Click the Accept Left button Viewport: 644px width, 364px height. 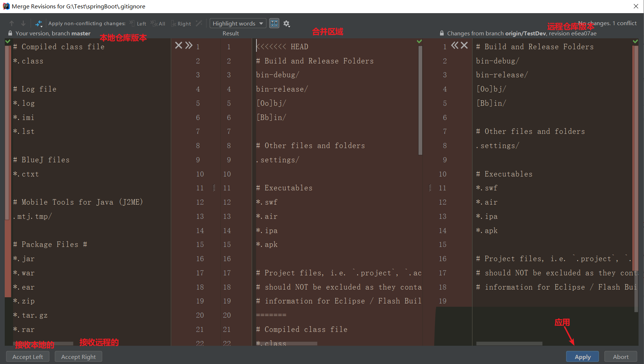(27, 356)
